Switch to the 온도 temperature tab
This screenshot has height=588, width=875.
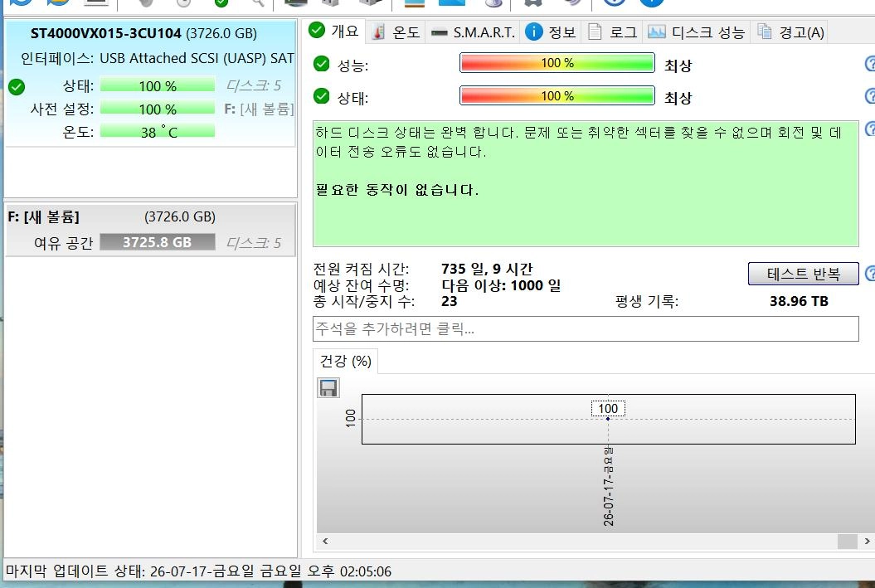(396, 32)
